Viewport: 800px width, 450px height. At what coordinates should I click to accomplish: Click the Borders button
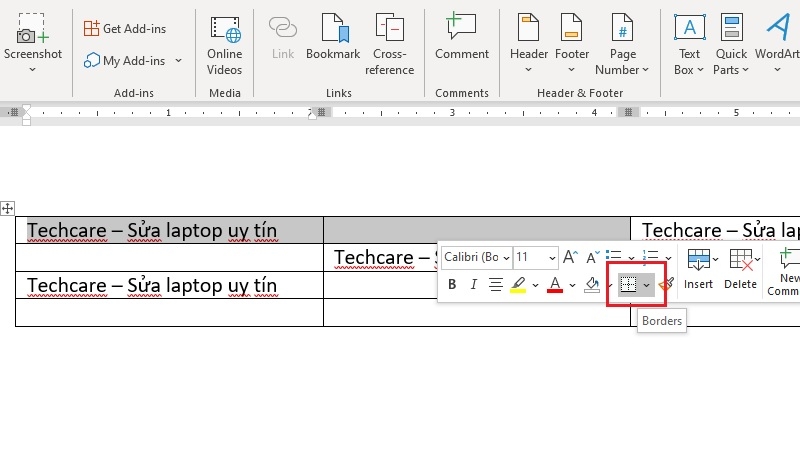[628, 284]
